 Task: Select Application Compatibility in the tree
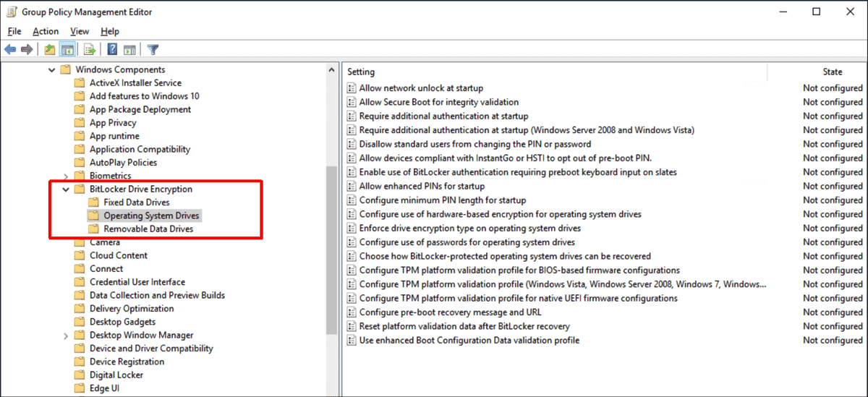(x=140, y=150)
